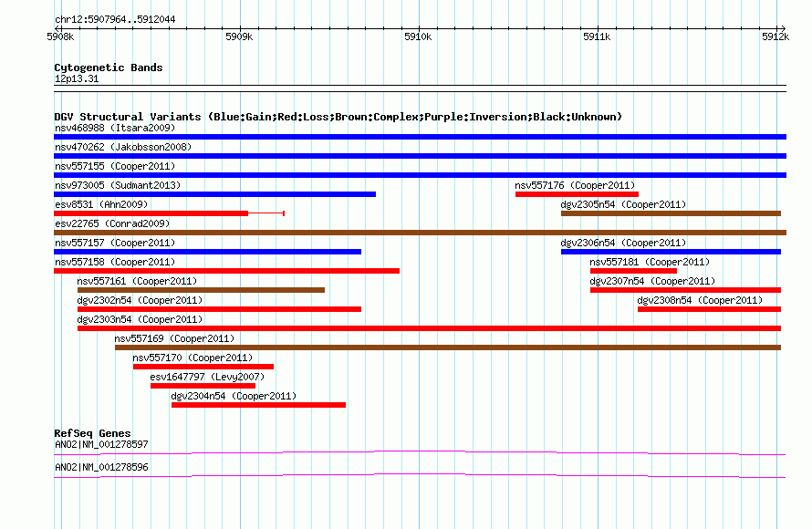Click the dgv2305n54 (Cooper2011) brown bar
812x529 pixels.
point(671,213)
